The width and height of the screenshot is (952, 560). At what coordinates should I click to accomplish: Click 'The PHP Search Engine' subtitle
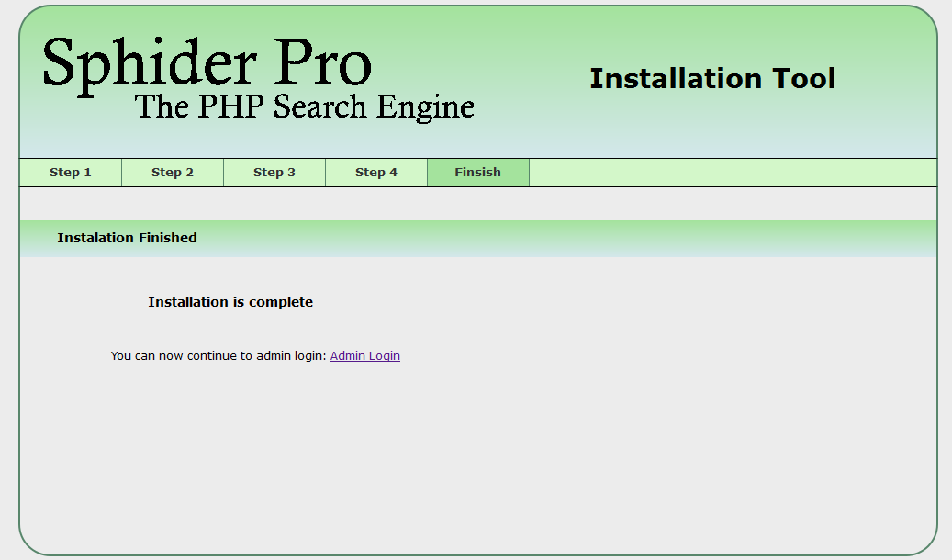(304, 107)
